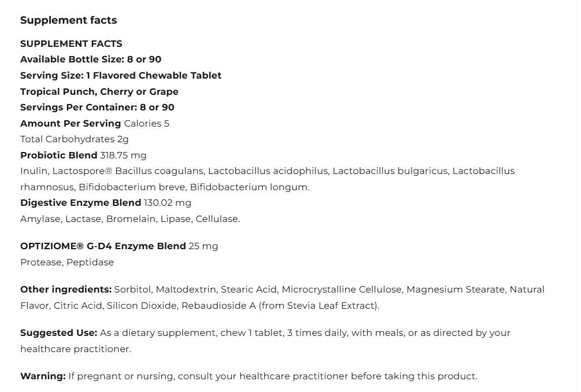Click the "Suggested Use:" label
The height and width of the screenshot is (392, 581).
point(58,333)
